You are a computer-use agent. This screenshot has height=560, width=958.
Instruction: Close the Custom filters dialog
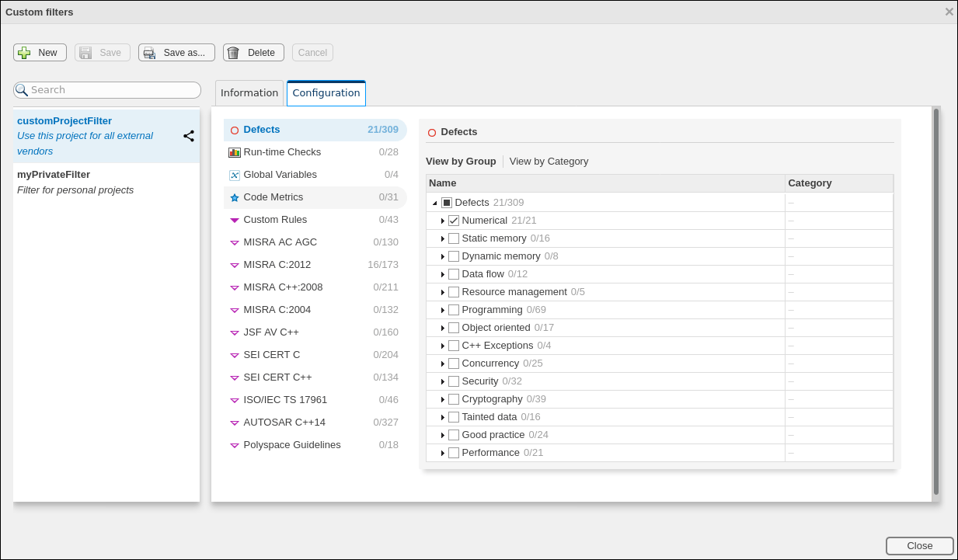tap(919, 545)
